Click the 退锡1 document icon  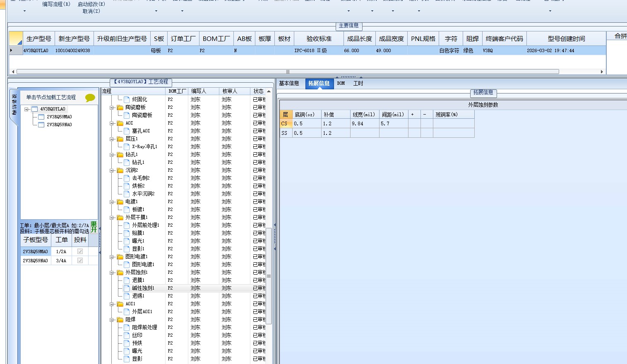[127, 296]
